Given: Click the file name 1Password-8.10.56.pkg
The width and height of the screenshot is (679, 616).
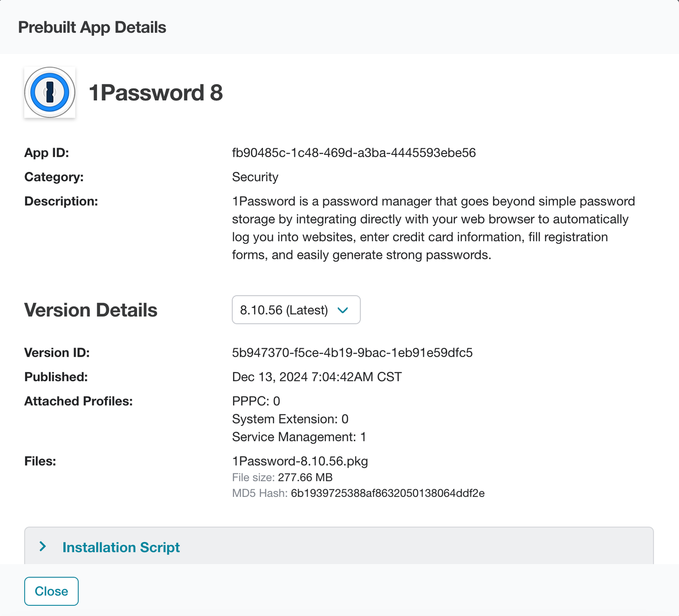Looking at the screenshot, I should click(x=300, y=461).
